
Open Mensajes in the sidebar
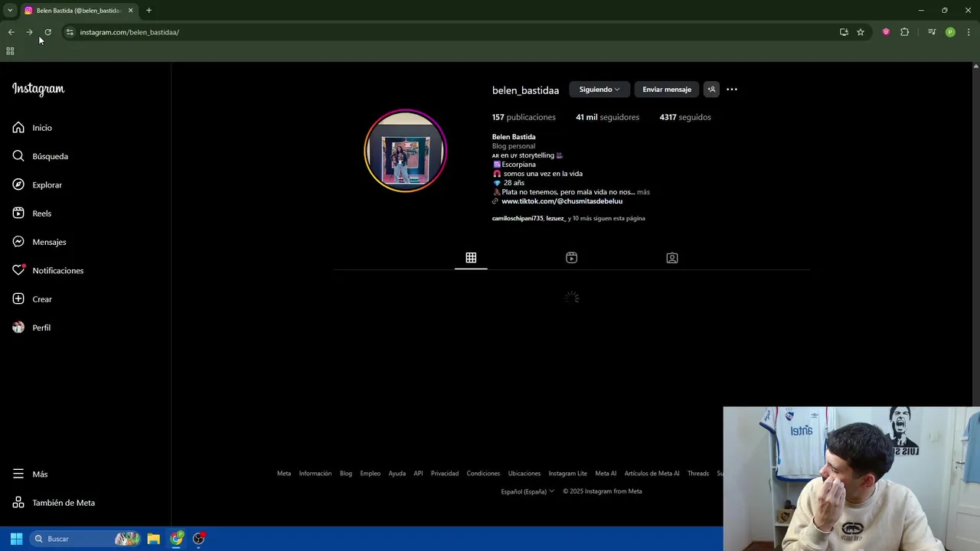click(x=49, y=242)
